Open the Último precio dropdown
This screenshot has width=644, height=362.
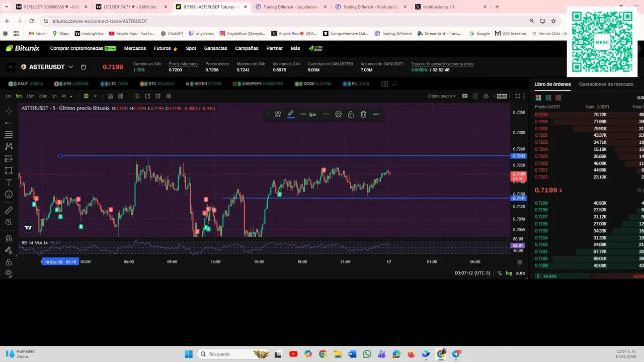click(442, 96)
